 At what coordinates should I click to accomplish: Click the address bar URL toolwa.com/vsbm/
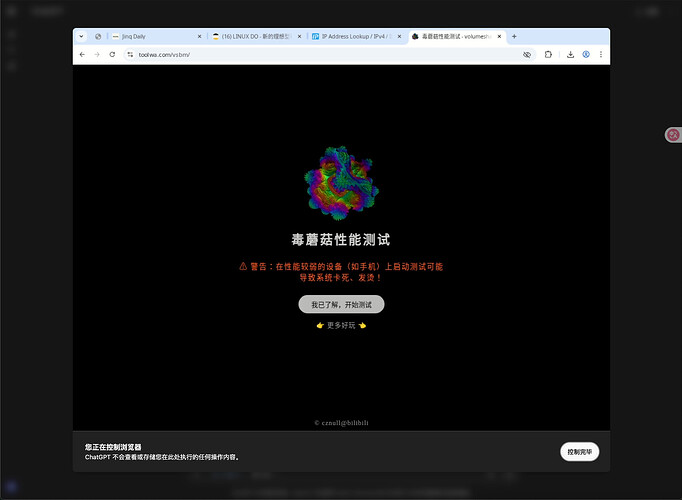click(164, 54)
